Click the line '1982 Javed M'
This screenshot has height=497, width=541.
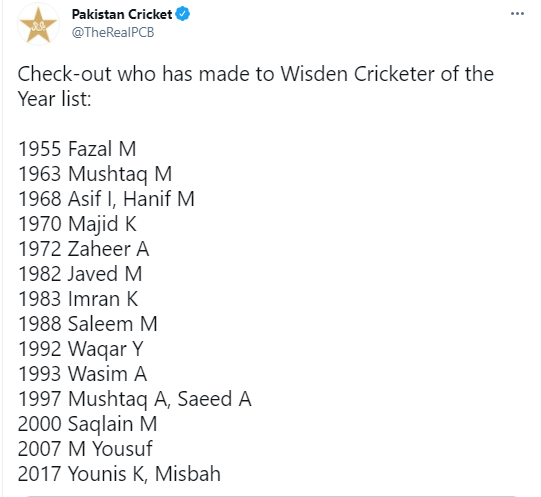tap(80, 274)
